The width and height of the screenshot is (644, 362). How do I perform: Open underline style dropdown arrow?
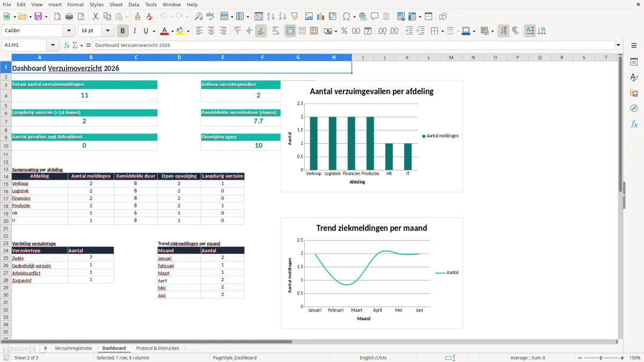point(153,31)
